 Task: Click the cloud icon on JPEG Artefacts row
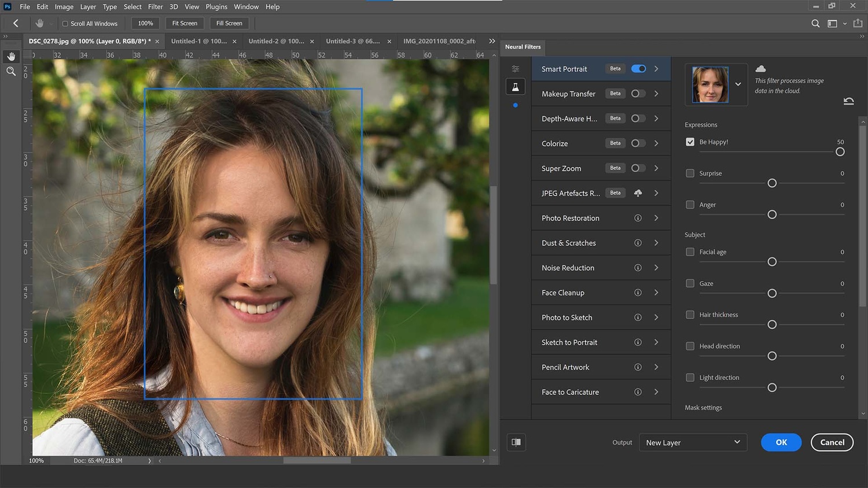tap(638, 193)
